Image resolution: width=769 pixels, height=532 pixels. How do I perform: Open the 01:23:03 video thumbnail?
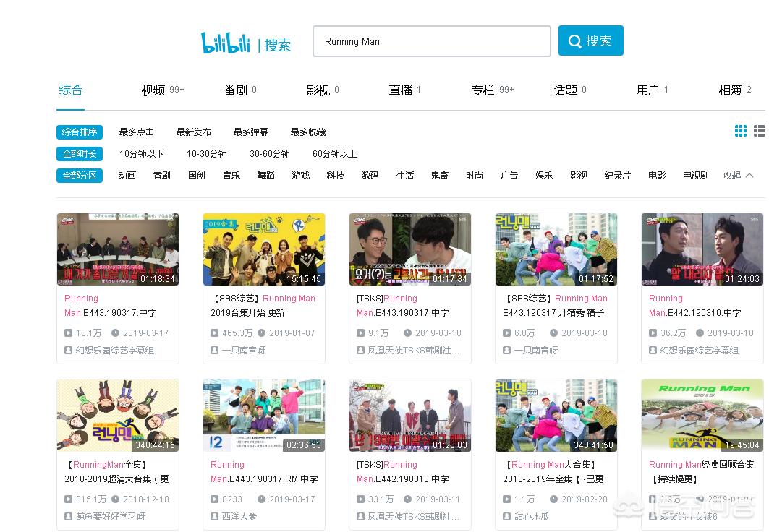tap(410, 416)
